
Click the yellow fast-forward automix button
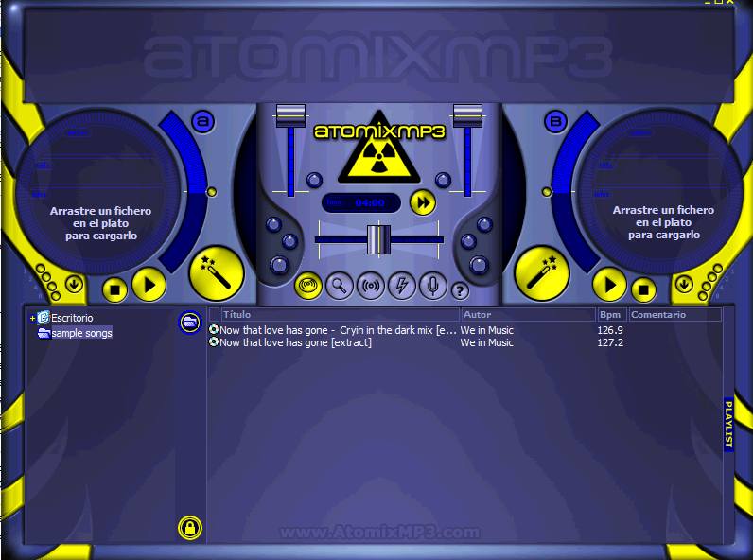point(423,202)
